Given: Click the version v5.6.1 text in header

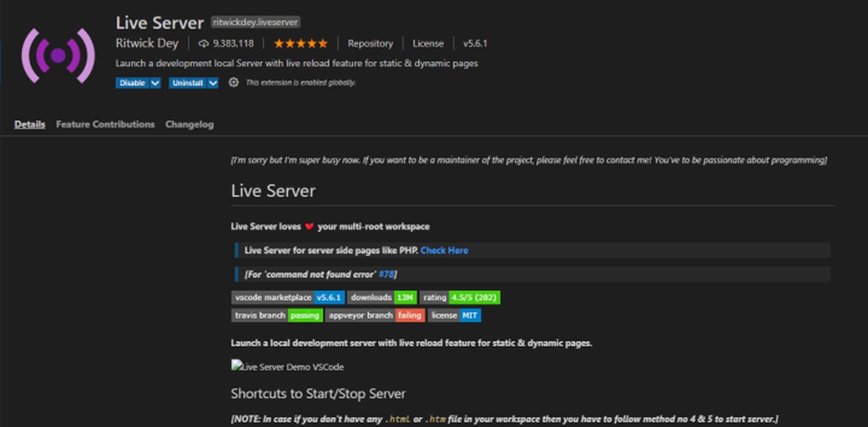Looking at the screenshot, I should (475, 43).
